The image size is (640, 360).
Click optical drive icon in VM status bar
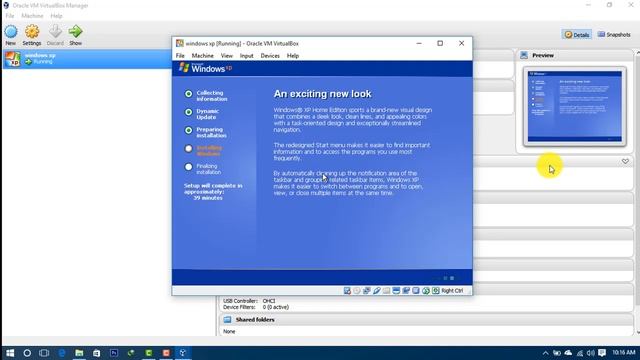point(357,291)
